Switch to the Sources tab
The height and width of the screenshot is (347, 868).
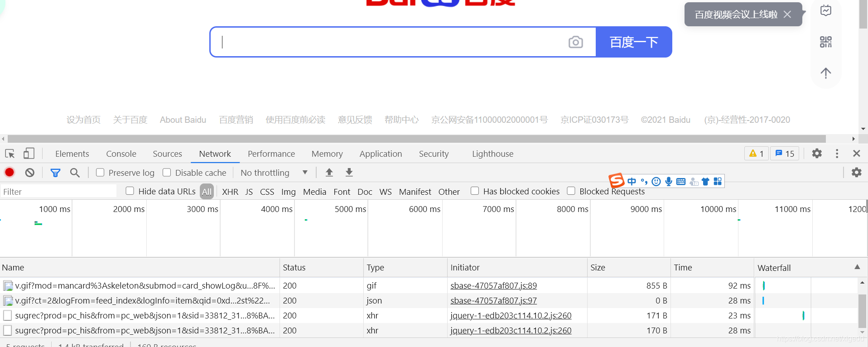click(x=167, y=154)
